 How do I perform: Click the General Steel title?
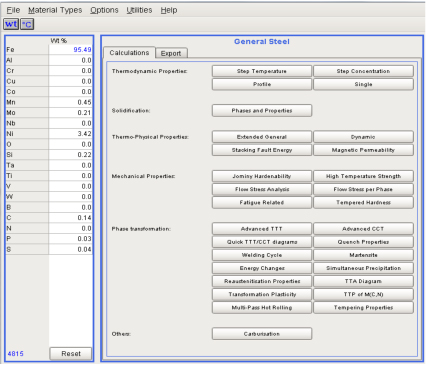click(x=262, y=42)
